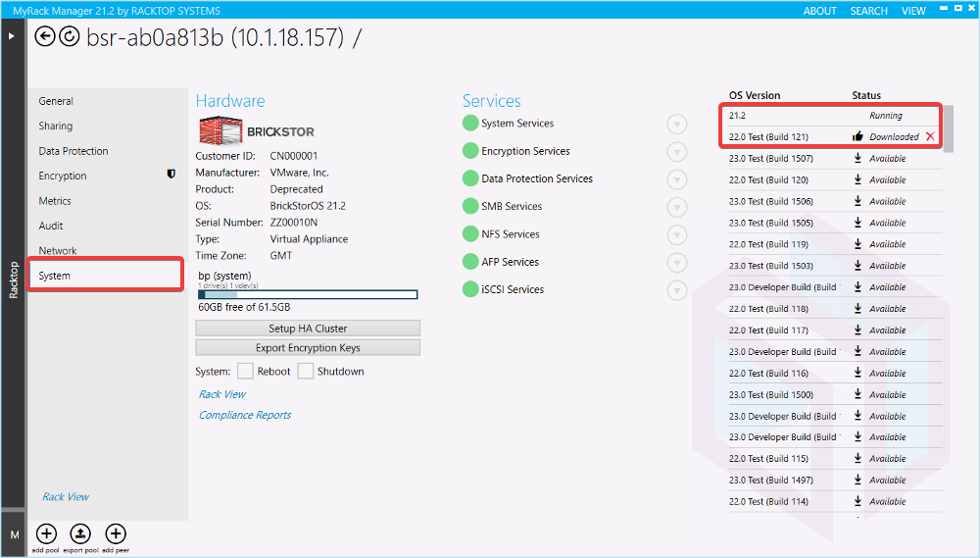Click the Setup HA Cluster button
The image size is (980, 558).
(x=308, y=328)
